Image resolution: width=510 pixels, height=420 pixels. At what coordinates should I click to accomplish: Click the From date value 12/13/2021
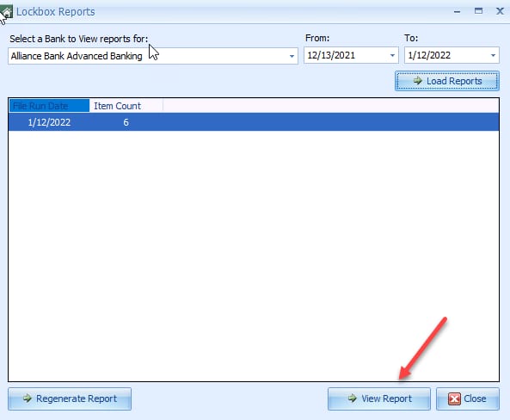click(x=331, y=55)
